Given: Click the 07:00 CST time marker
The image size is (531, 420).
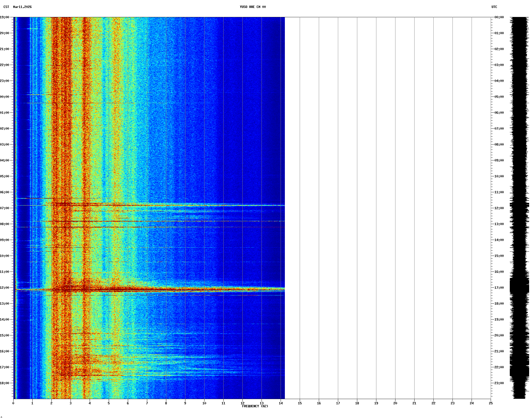Looking at the screenshot, I should pyautogui.click(x=5, y=208).
